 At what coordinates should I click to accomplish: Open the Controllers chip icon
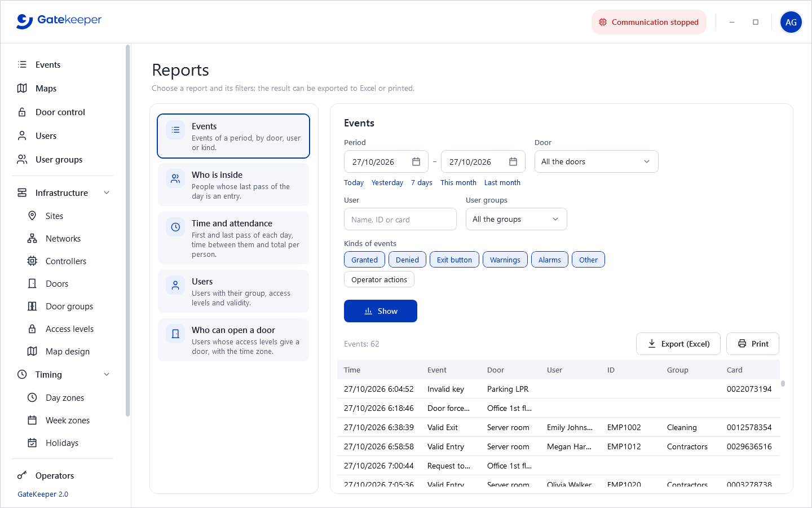coord(32,261)
